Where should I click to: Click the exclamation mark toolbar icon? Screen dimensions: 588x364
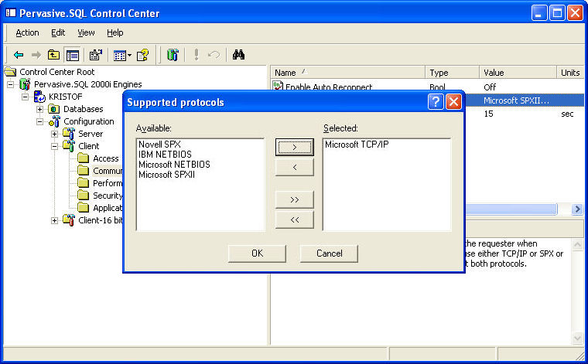(196, 55)
